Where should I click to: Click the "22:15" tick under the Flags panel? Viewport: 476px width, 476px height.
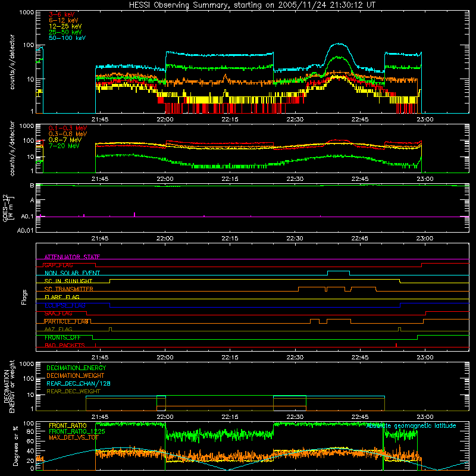tap(230, 358)
